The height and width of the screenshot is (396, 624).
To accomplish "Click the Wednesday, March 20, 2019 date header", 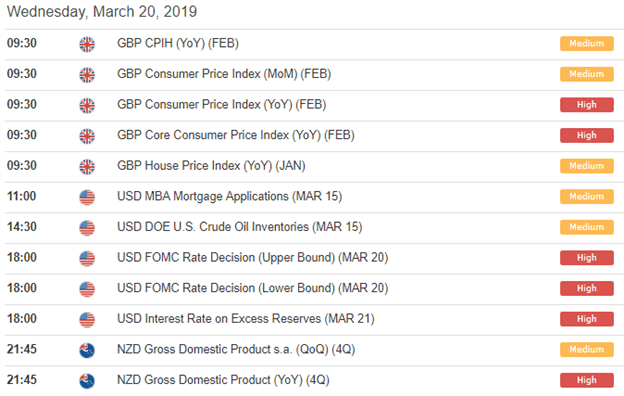I will tap(102, 12).
